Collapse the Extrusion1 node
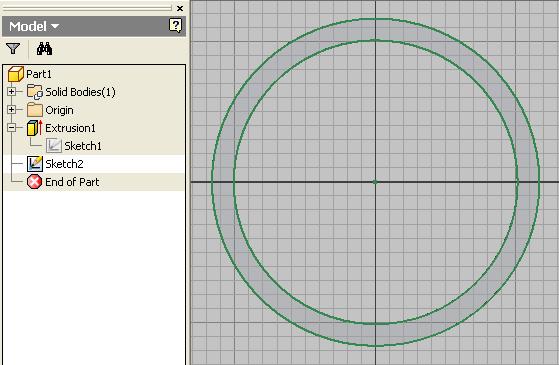The width and height of the screenshot is (559, 365). click(11, 127)
